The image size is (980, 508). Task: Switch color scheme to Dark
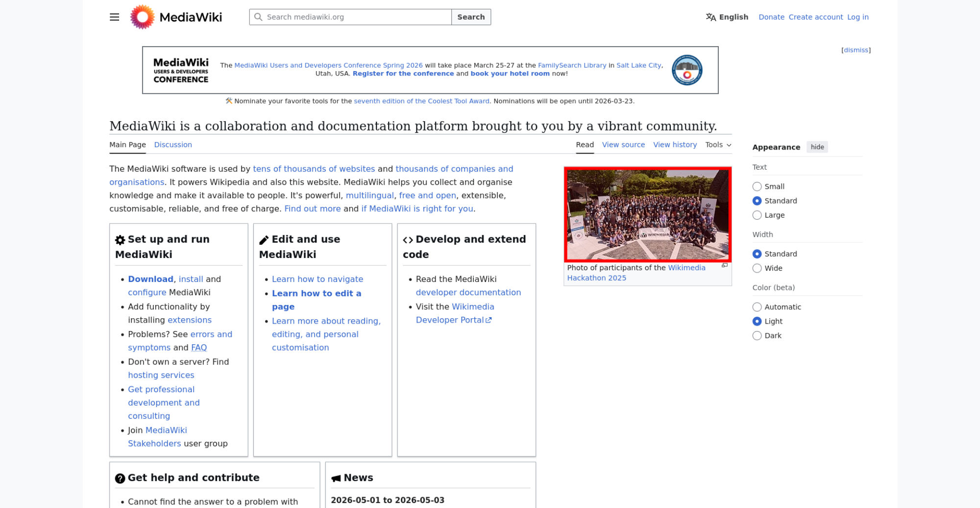757,336
